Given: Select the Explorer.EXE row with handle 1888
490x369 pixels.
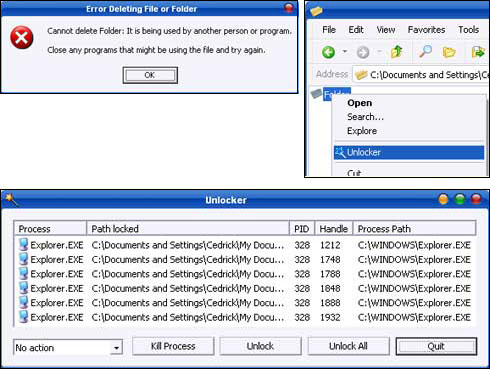Looking at the screenshot, I should tap(245, 303).
